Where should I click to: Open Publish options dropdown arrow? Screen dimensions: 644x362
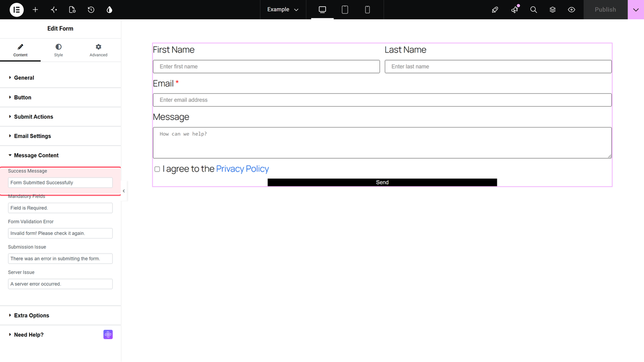636,10
